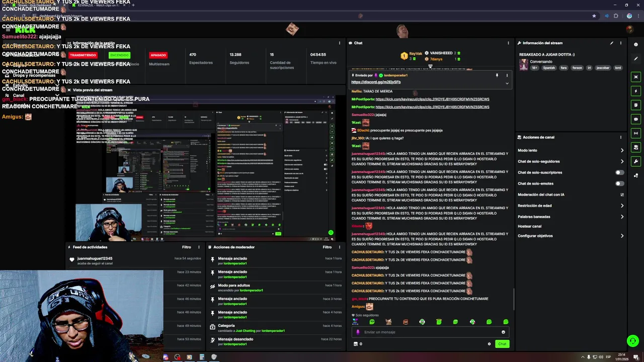Screen dimensions: 644x362
Task: Open the chat shop icon next to 0
Action: click(x=356, y=344)
